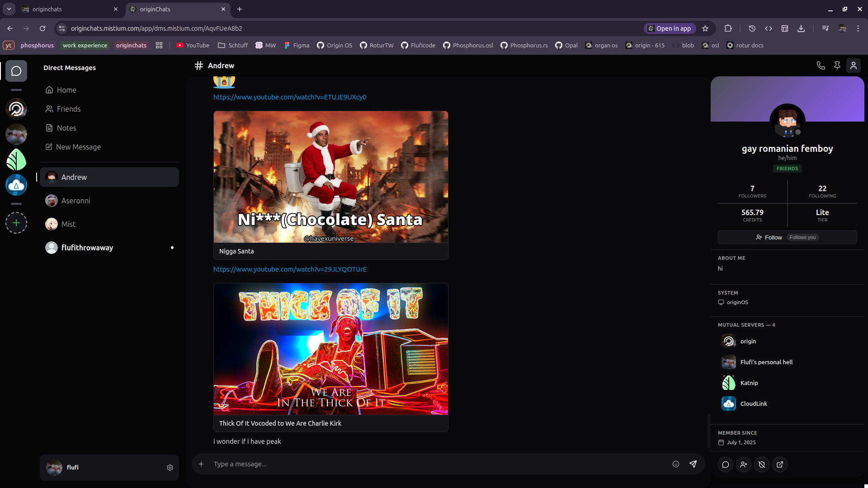Screen dimensions: 868x488
Task: Click the Follow button on profile
Action: [x=769, y=237]
